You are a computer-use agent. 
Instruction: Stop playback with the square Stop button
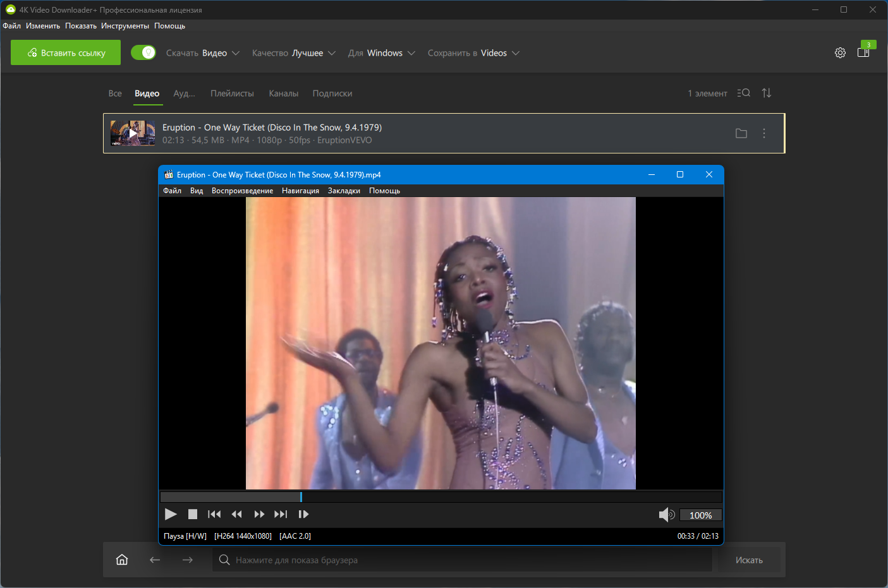click(193, 515)
